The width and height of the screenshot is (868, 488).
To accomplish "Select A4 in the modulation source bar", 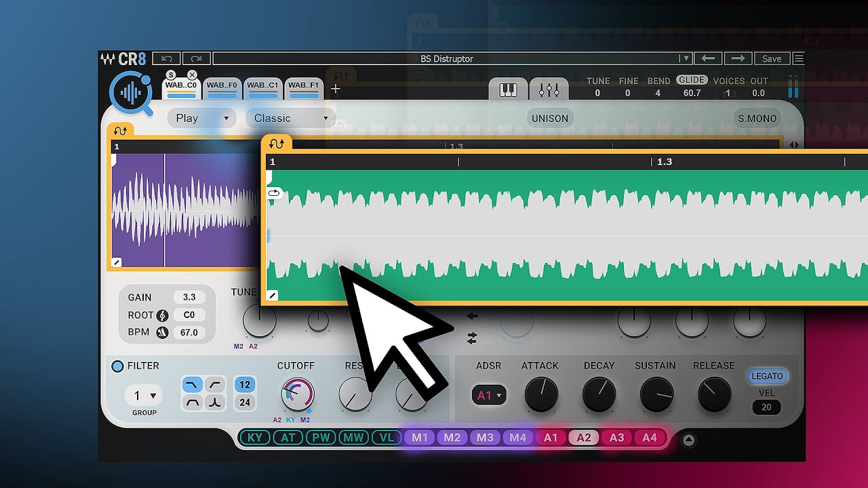I will tap(650, 438).
